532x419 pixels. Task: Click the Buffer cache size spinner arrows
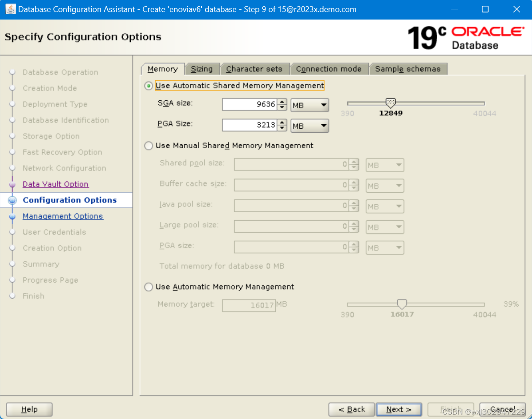click(x=354, y=185)
